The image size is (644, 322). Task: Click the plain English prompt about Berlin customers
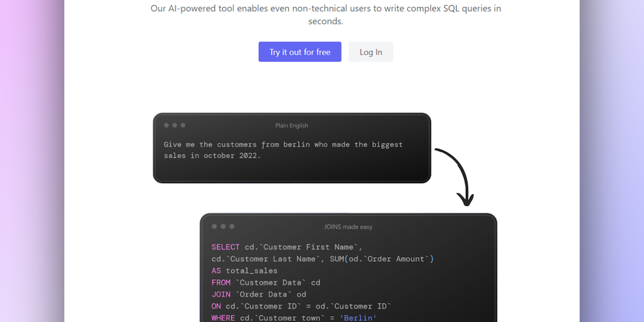283,150
